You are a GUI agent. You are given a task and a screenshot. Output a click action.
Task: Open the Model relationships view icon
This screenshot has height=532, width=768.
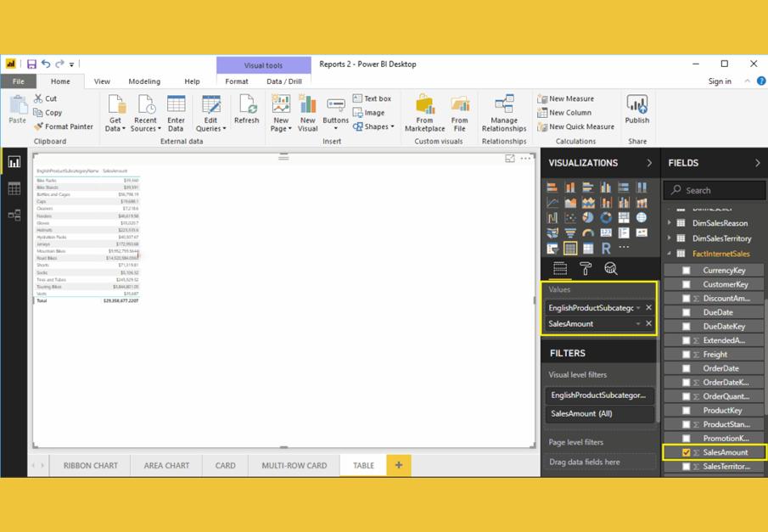pyautogui.click(x=14, y=216)
